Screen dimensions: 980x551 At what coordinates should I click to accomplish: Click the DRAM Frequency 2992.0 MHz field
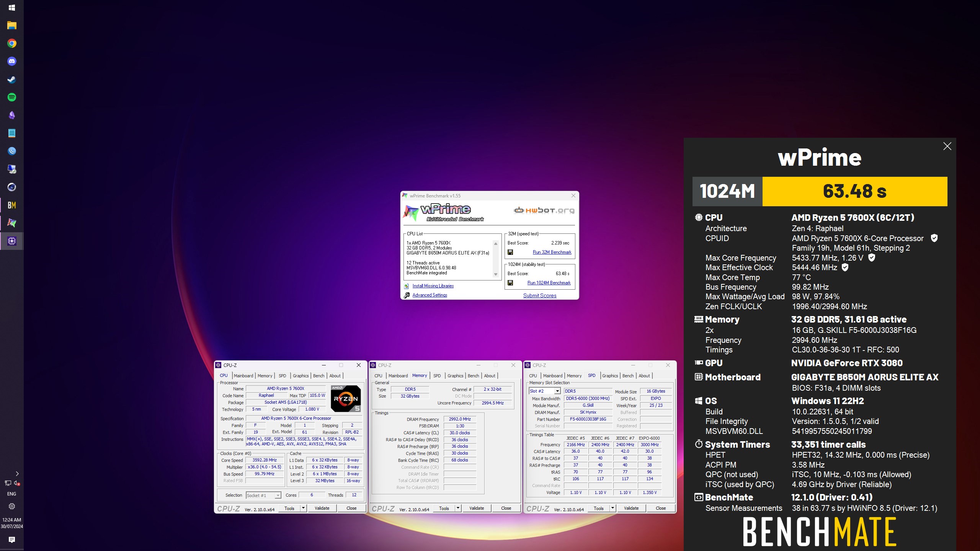[x=460, y=419]
